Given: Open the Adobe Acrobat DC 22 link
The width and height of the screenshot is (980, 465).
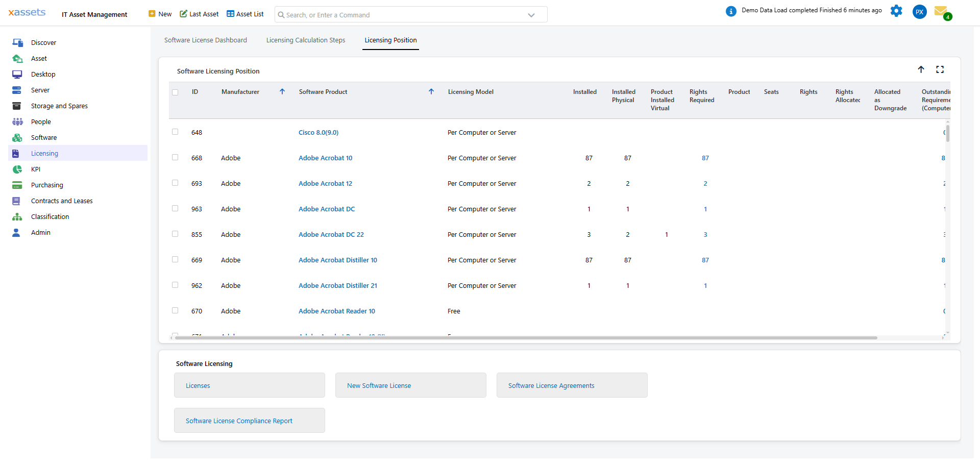Looking at the screenshot, I should (331, 235).
